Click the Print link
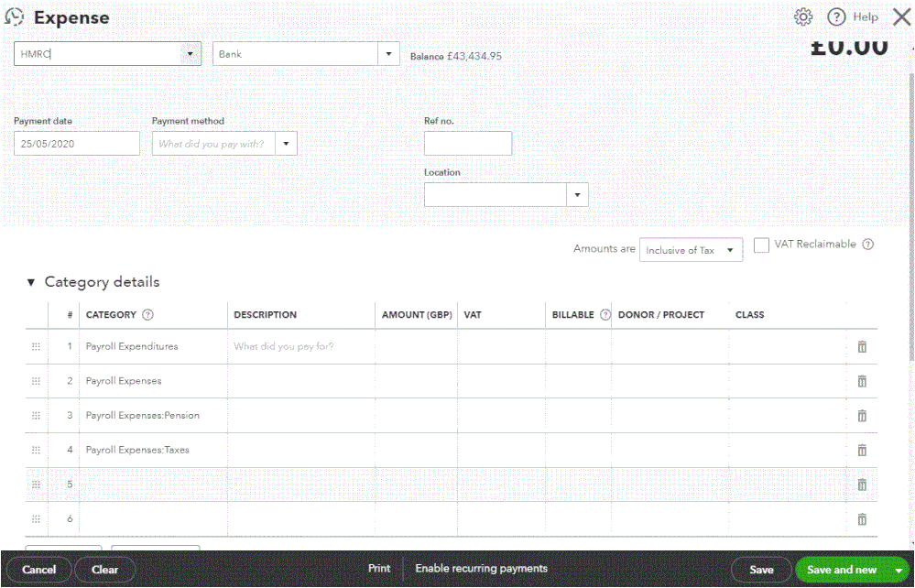 (379, 568)
